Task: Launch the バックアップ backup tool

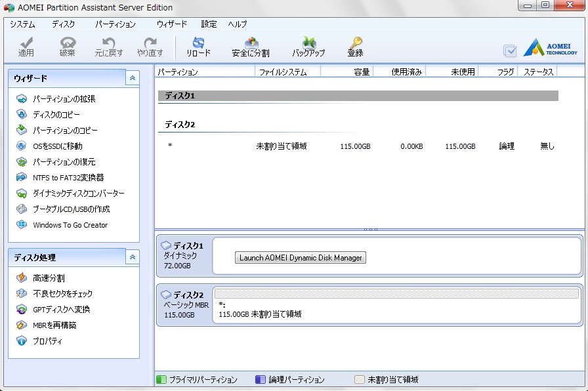Action: tap(308, 47)
